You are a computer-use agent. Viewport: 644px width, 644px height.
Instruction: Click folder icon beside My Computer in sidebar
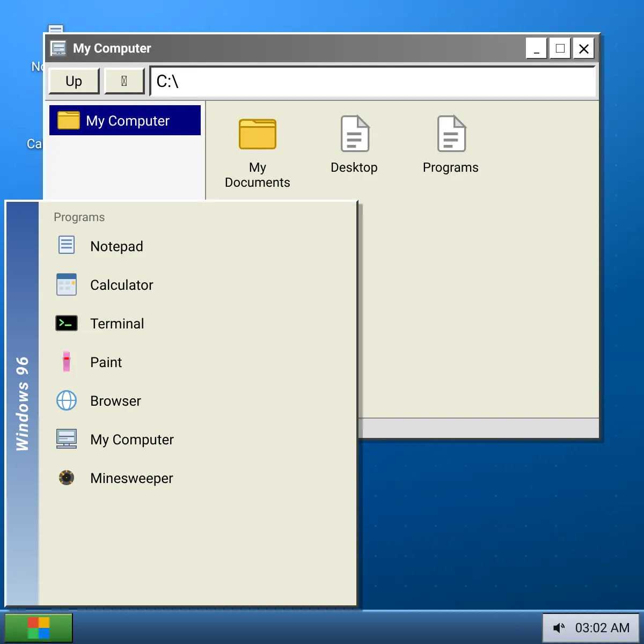(x=69, y=120)
